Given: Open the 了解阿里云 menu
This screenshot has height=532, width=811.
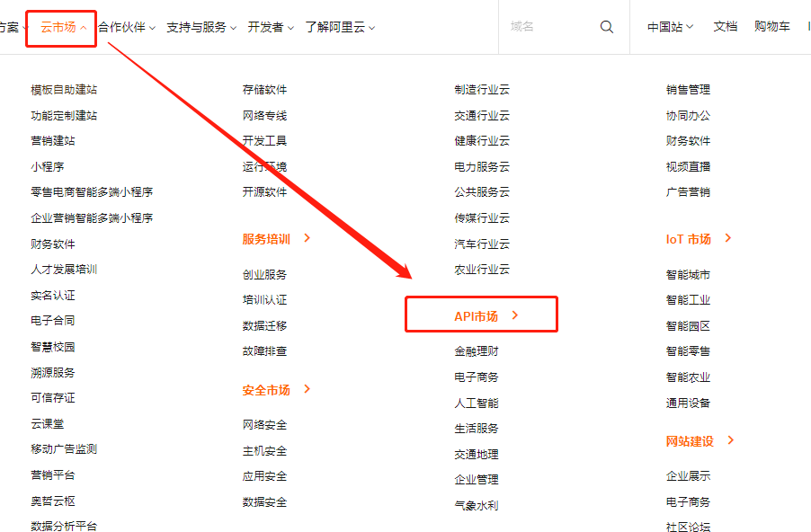Looking at the screenshot, I should click(x=340, y=27).
